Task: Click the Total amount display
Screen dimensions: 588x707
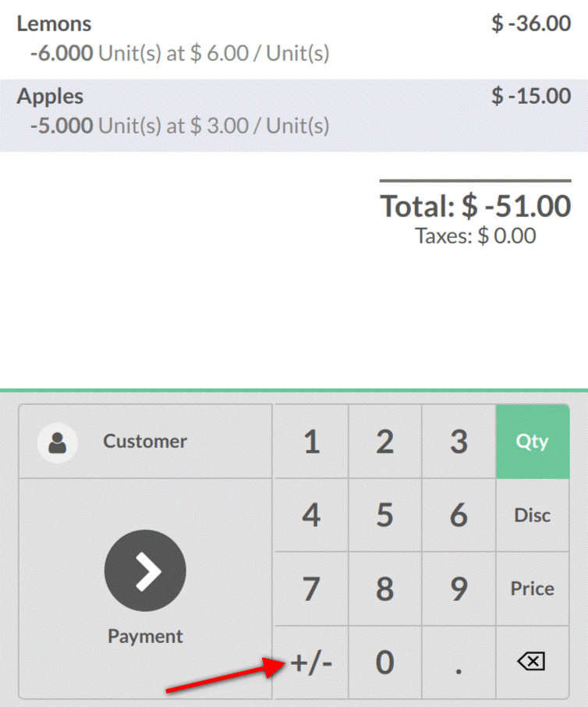Action: point(476,206)
